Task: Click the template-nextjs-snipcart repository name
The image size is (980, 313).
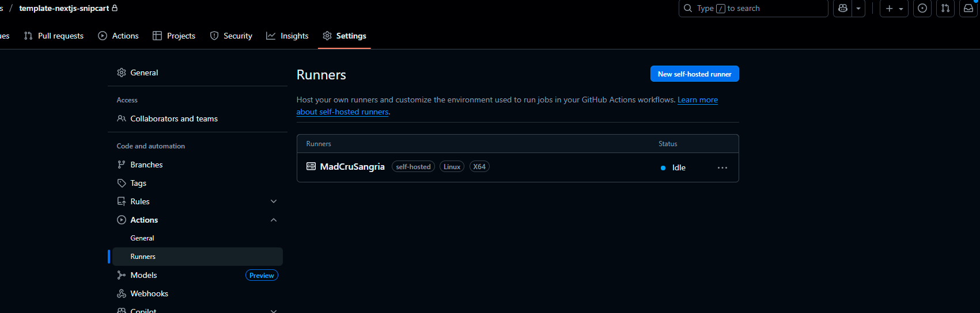Action: coord(64,8)
